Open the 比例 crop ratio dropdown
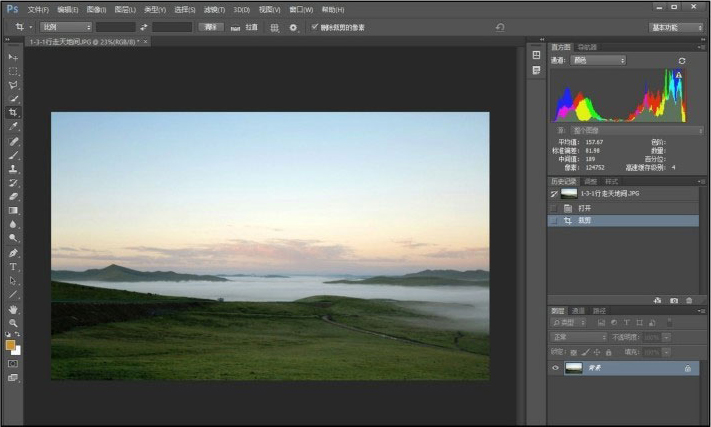711x427 pixels. click(66, 27)
